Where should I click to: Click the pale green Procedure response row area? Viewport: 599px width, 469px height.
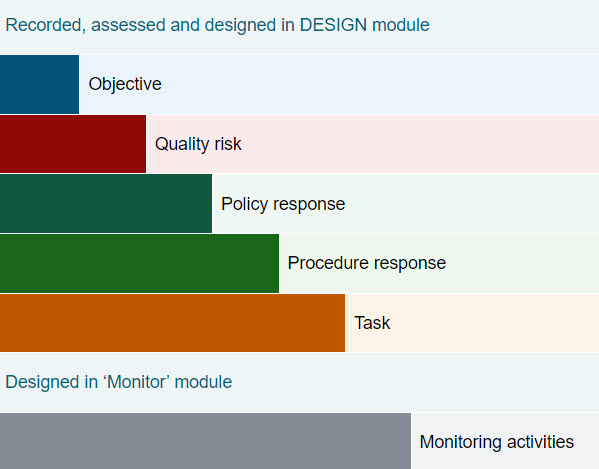click(x=439, y=264)
